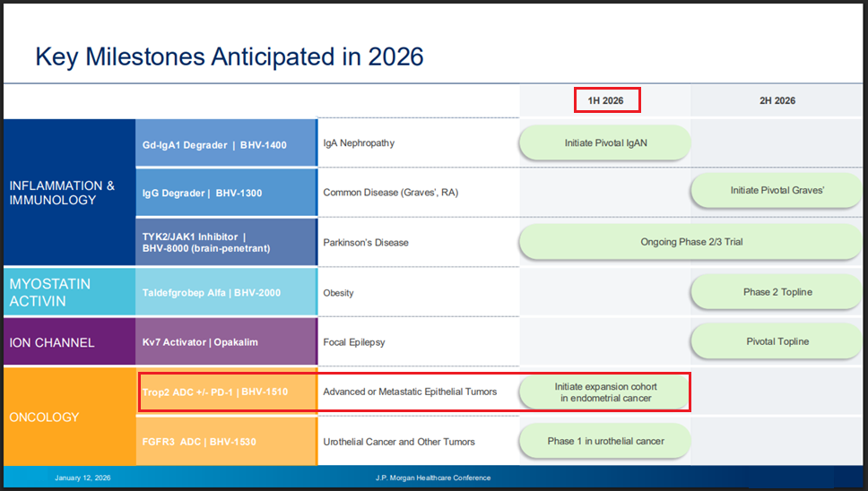Click the 1H 2026 column header
The height and width of the screenshot is (491, 868).
[x=605, y=100]
